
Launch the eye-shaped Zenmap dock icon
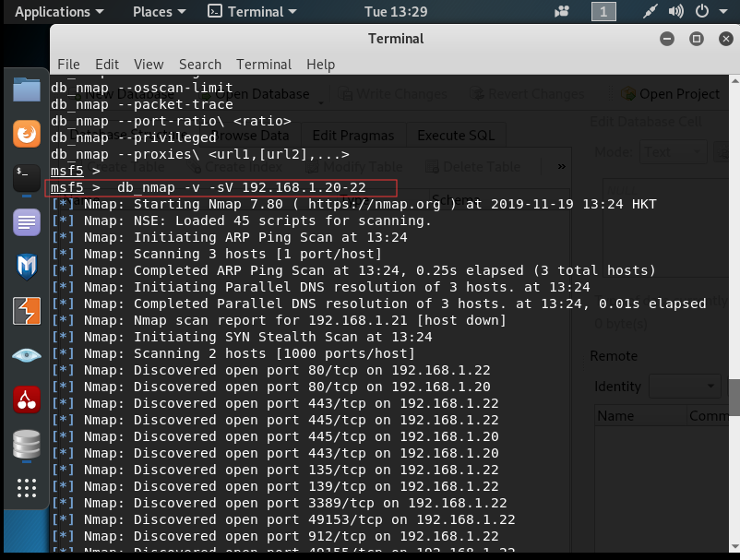coord(27,355)
